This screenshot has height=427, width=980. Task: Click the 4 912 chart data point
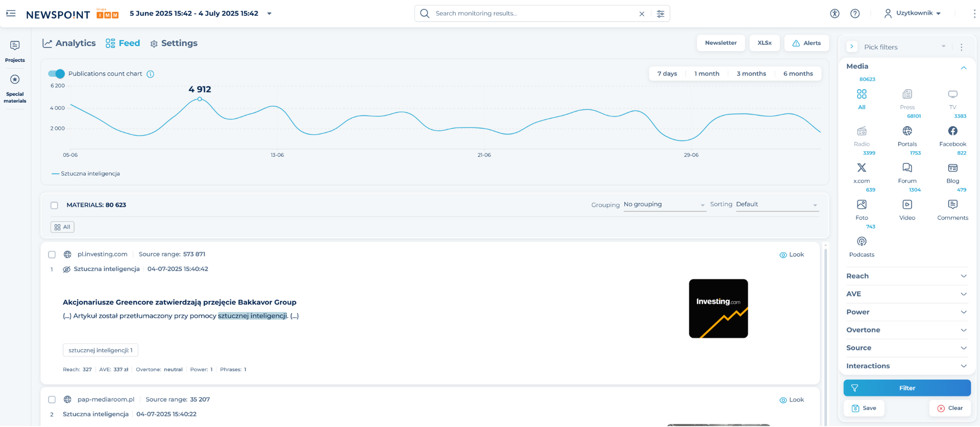tap(200, 99)
